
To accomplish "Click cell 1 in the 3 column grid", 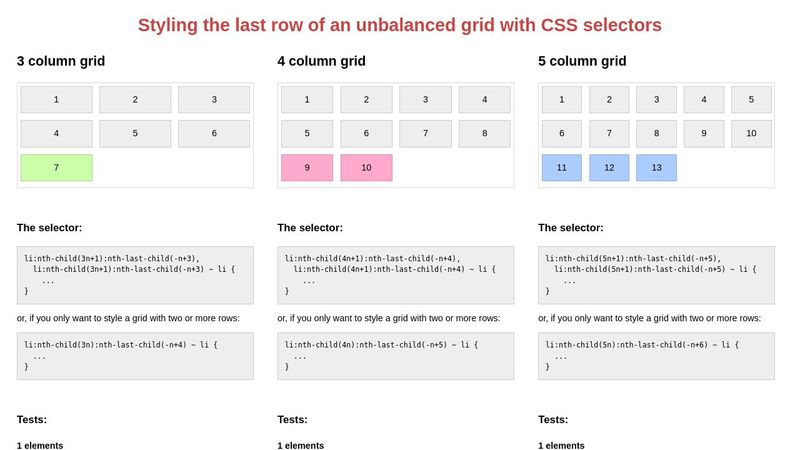I will [x=56, y=99].
